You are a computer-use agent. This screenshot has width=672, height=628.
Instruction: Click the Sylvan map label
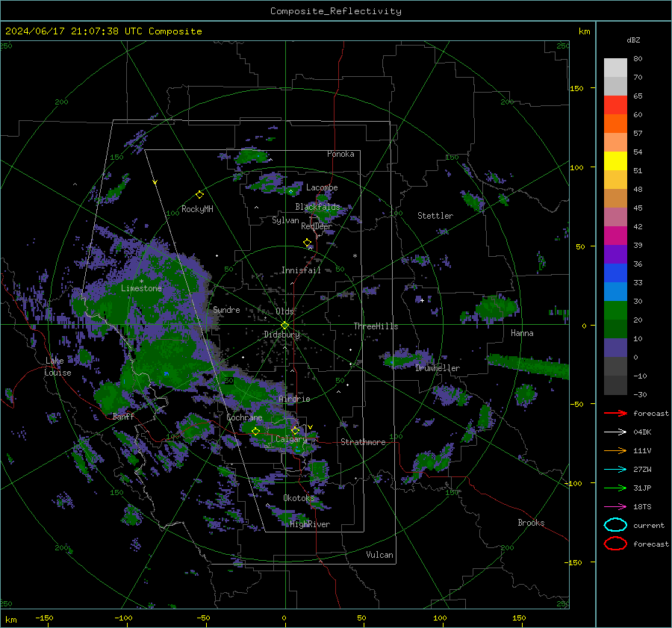click(x=285, y=220)
